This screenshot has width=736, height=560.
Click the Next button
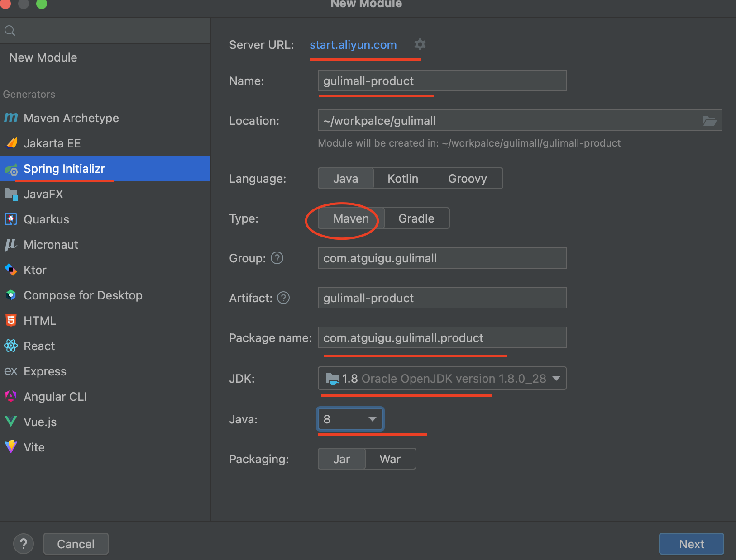[691, 544]
